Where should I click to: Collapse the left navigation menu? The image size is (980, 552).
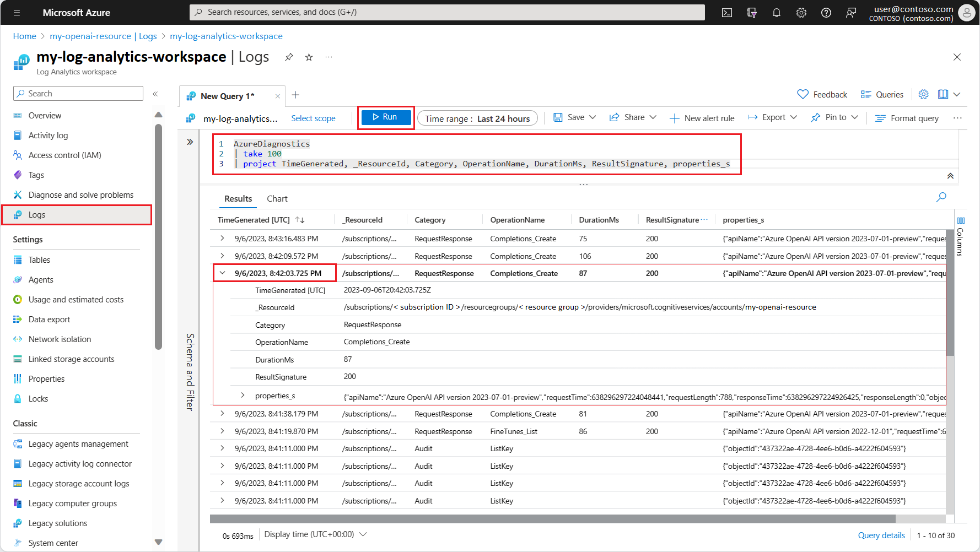coord(155,94)
